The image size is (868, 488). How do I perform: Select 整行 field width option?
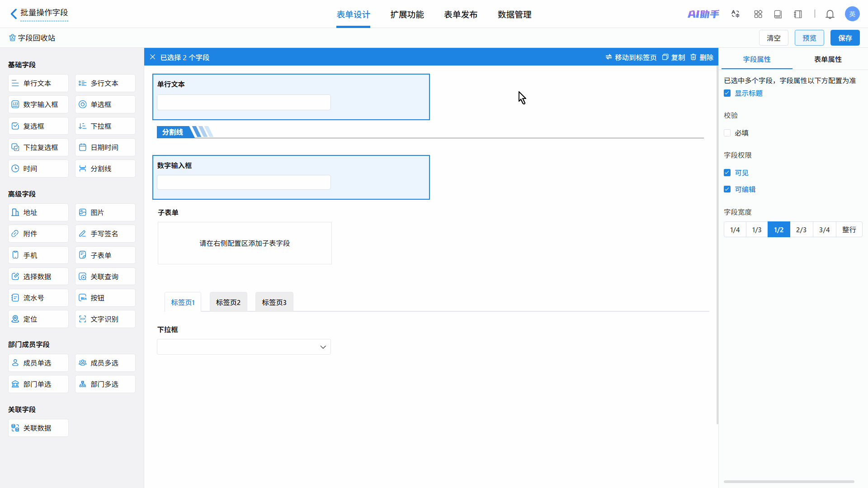pyautogui.click(x=849, y=230)
